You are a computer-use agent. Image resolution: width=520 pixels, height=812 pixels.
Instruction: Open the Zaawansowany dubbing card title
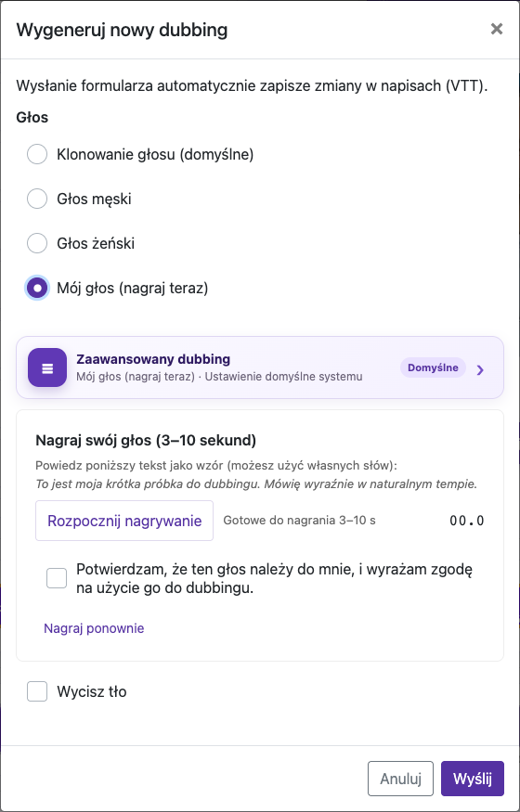[153, 359]
